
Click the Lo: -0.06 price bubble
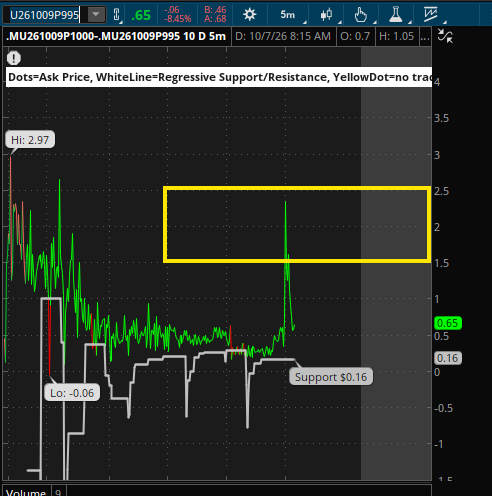[x=72, y=393]
